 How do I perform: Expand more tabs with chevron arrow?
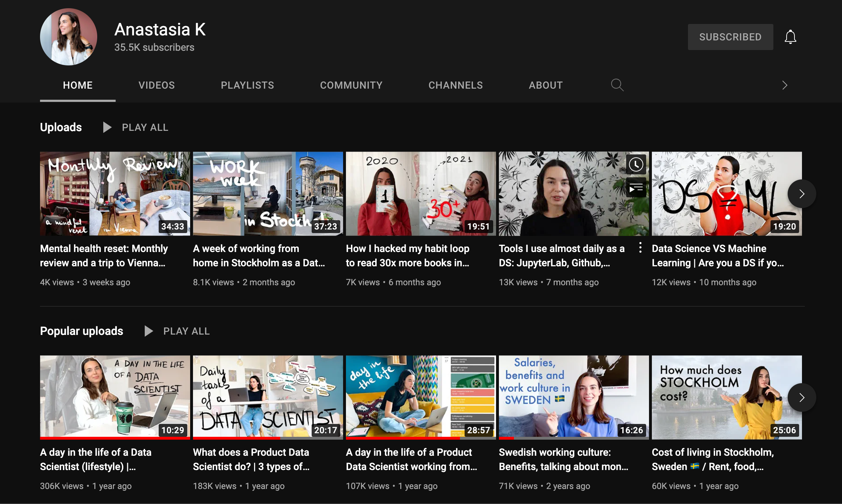[784, 85]
